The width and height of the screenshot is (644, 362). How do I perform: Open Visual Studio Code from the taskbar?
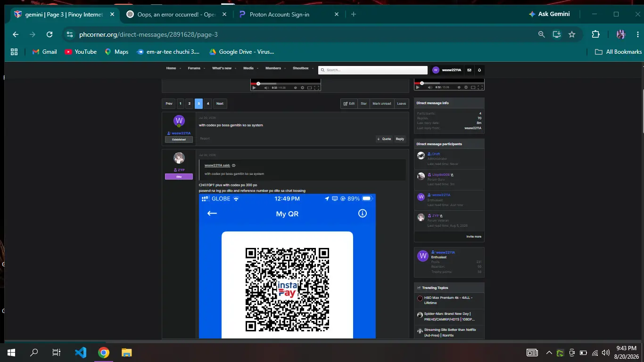pos(81,353)
